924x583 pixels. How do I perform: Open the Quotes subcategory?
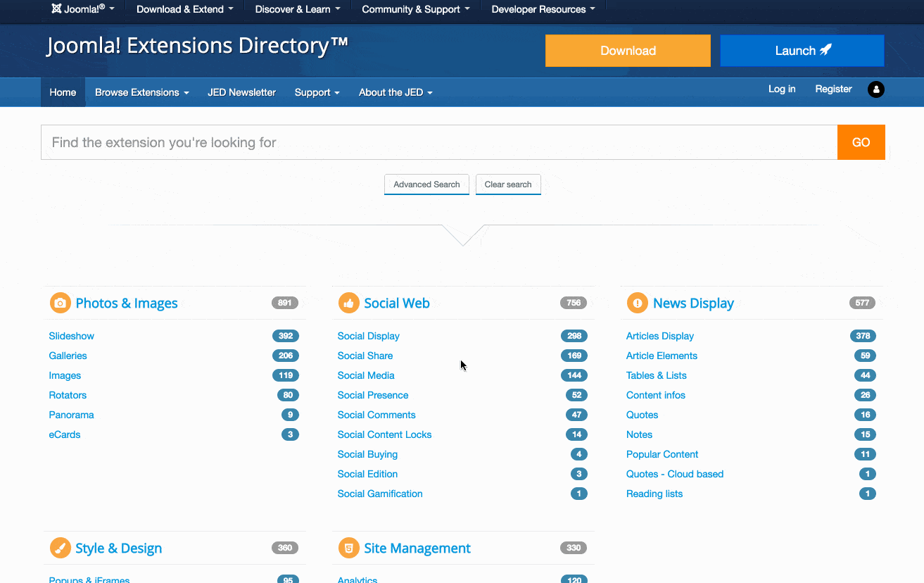[x=643, y=415]
